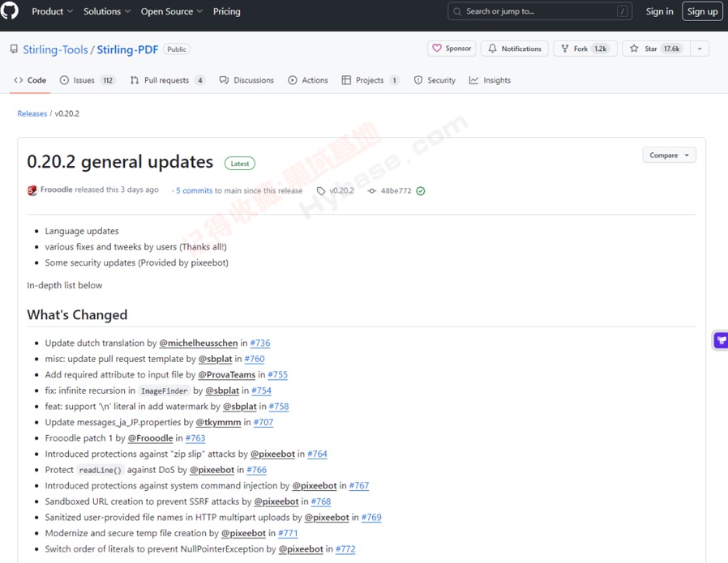The height and width of the screenshot is (563, 728).
Task: Open pull request #754
Action: (x=261, y=390)
